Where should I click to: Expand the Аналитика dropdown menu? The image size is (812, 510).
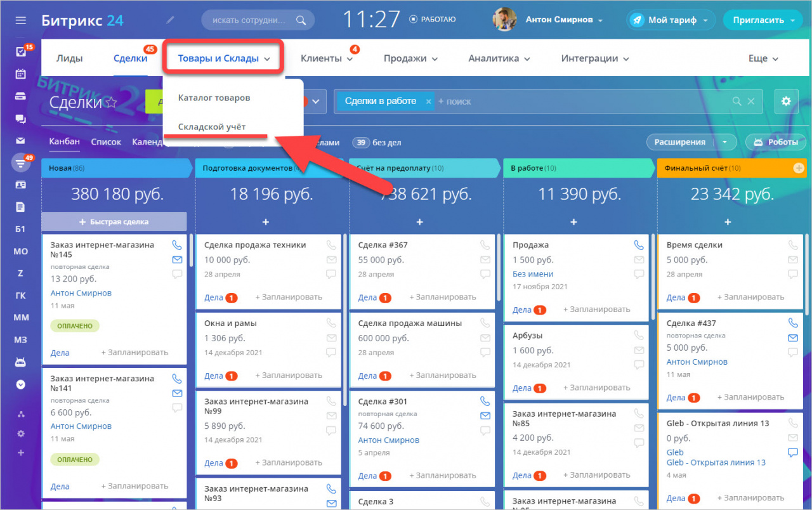point(498,58)
